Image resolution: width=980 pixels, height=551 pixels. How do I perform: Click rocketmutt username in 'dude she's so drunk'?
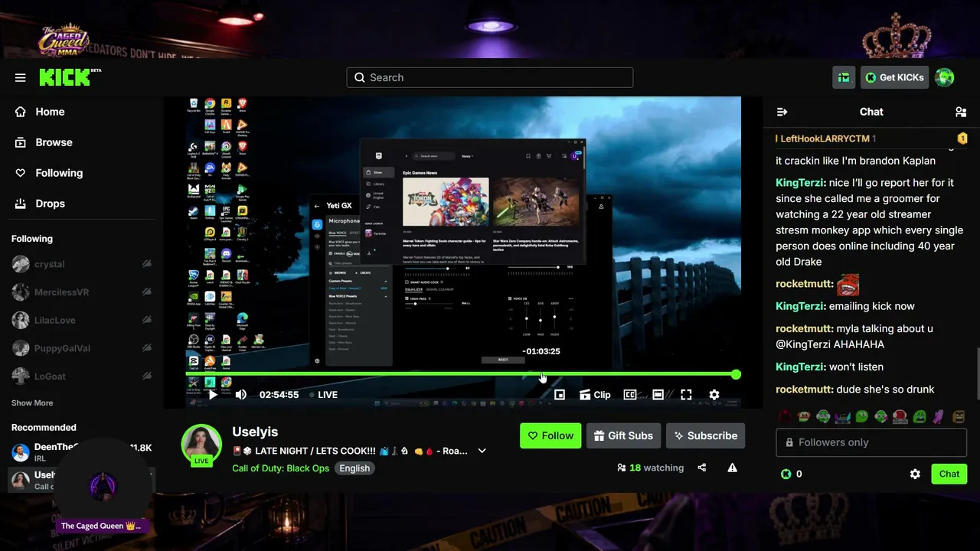tap(805, 390)
